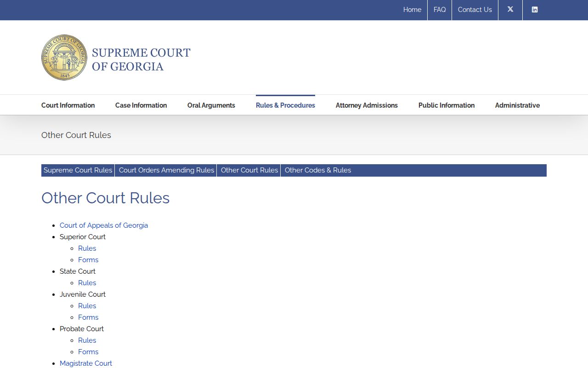Screen dimensions: 588x368
Task: Open the LinkedIn social icon
Action: [x=535, y=10]
